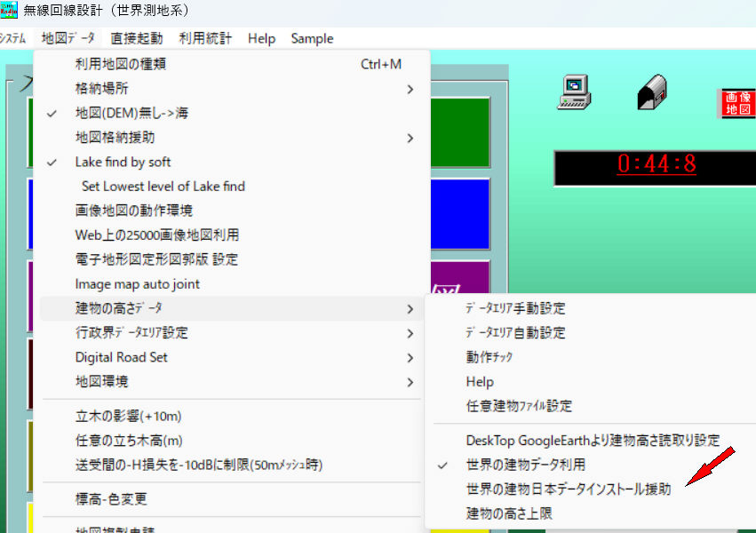Click the mailbox-shaped icon

tap(652, 91)
